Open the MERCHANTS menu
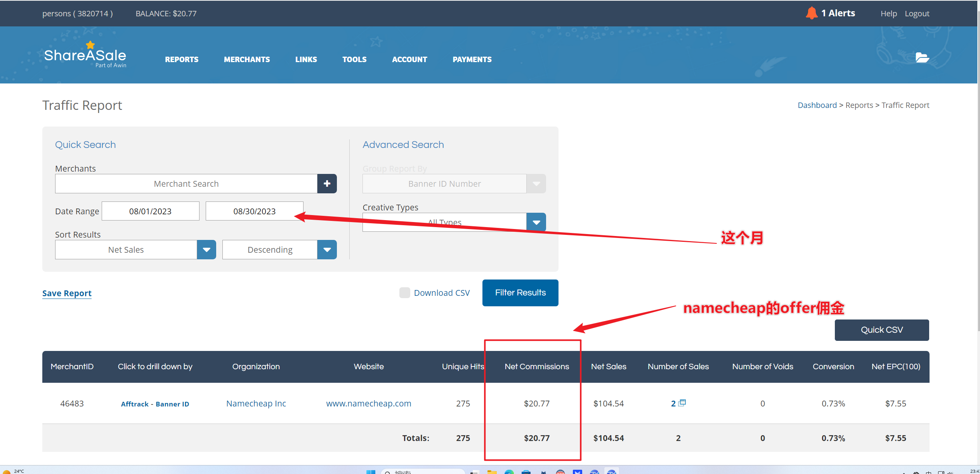 [247, 59]
